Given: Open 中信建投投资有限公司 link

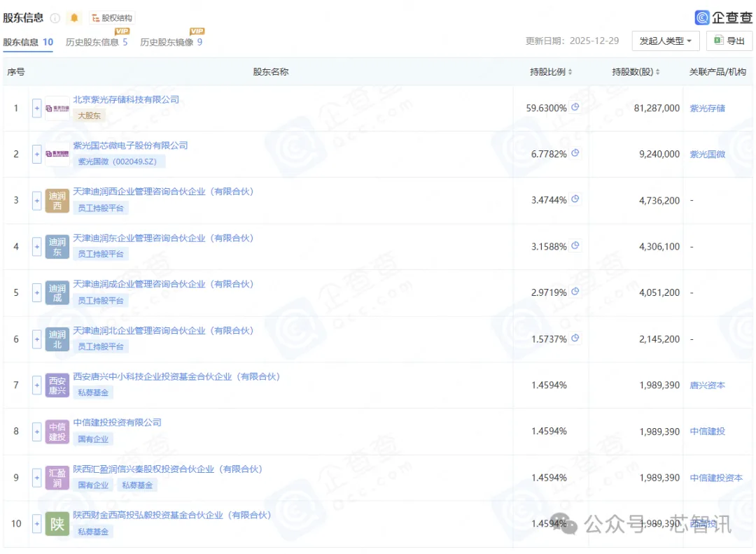Looking at the screenshot, I should tap(117, 422).
